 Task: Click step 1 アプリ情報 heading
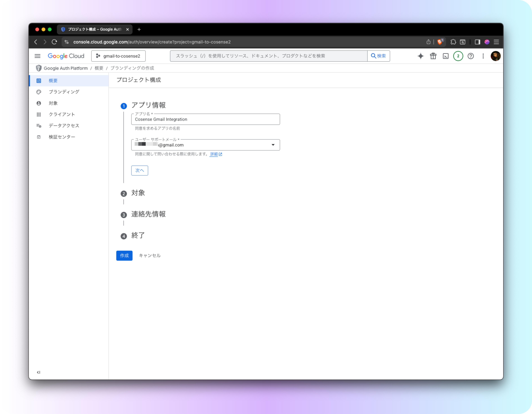click(x=149, y=105)
